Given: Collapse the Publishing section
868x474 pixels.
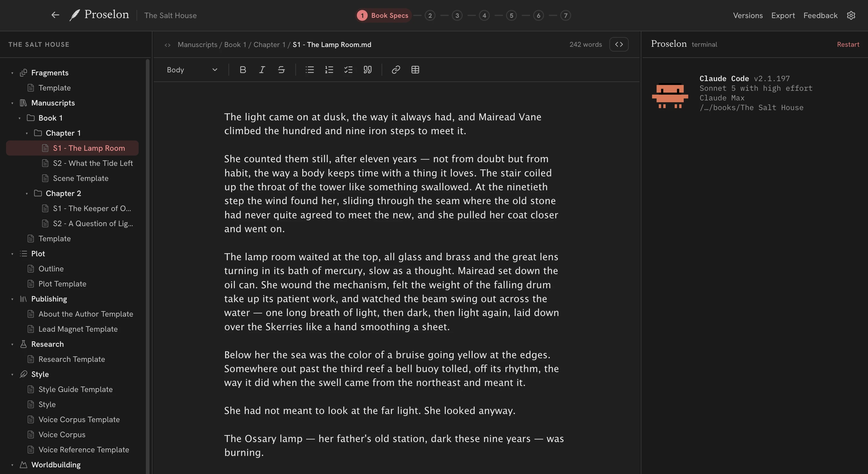Looking at the screenshot, I should pos(12,299).
